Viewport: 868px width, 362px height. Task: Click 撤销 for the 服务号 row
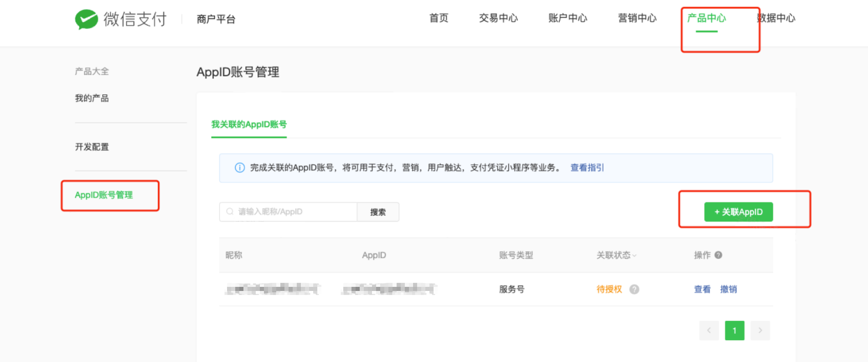click(x=728, y=289)
